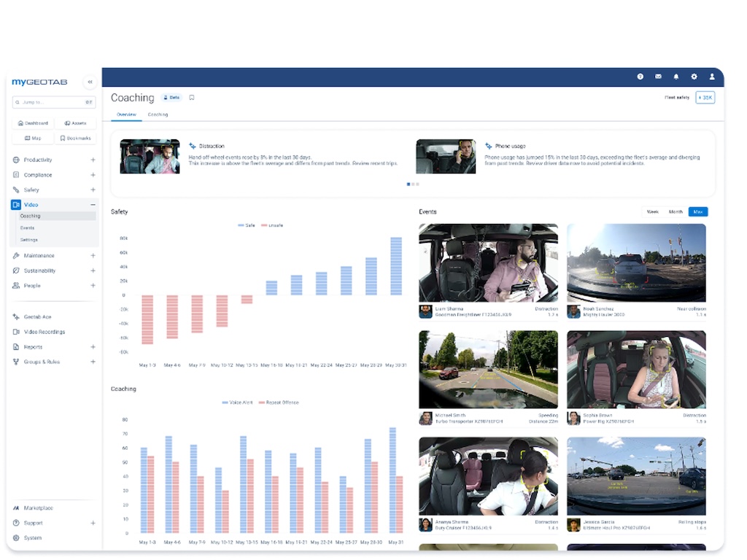Expand the Safety menu section
The width and height of the screenshot is (747, 560).
tap(93, 190)
